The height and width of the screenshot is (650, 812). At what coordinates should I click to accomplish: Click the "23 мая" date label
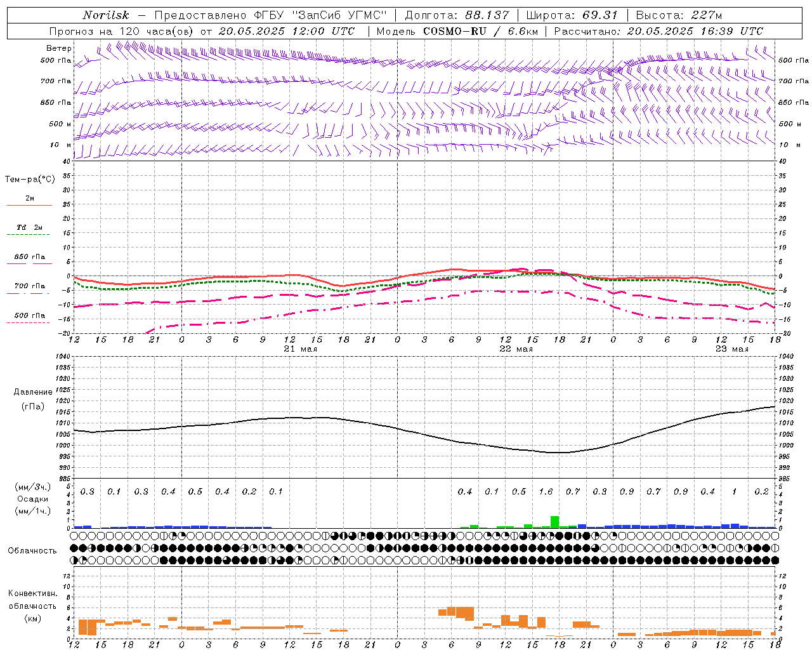[x=732, y=349]
